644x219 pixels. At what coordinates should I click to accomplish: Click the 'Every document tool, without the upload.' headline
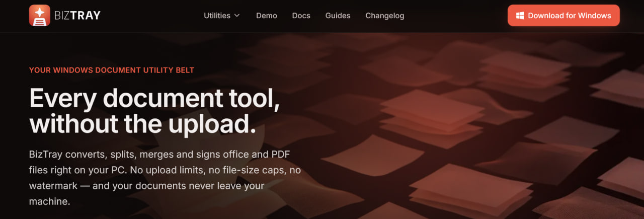click(x=154, y=111)
